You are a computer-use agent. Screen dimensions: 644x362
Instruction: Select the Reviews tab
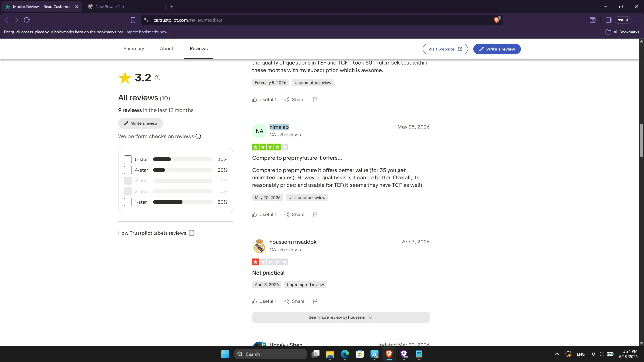tap(199, 49)
